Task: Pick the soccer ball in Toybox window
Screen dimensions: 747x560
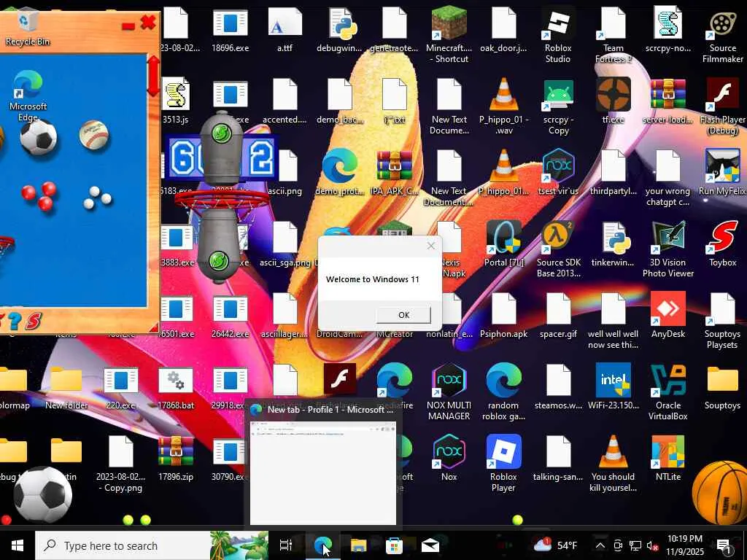Action: click(38, 137)
